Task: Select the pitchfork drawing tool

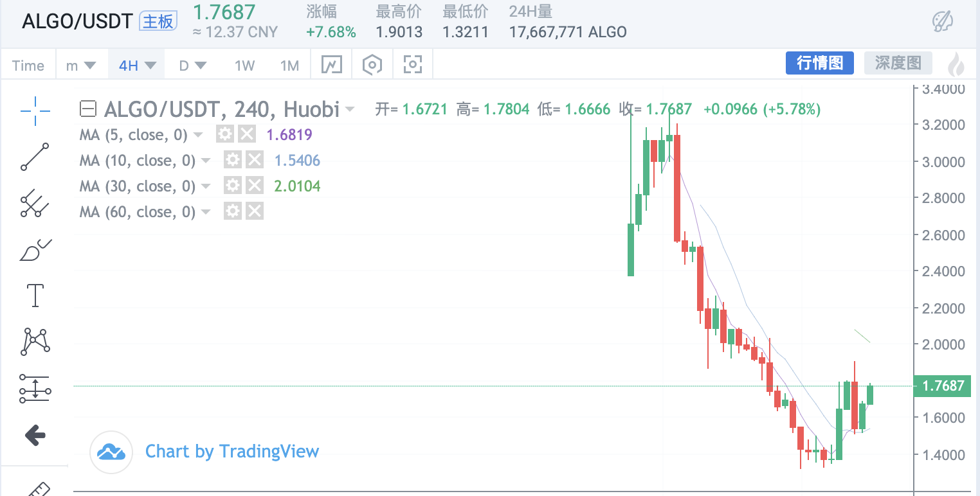Action: 35,204
